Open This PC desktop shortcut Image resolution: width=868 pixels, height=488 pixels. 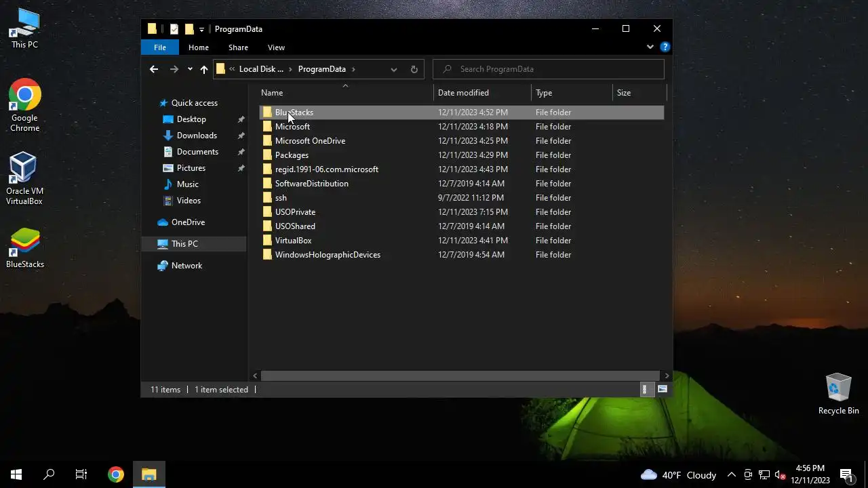tap(25, 28)
